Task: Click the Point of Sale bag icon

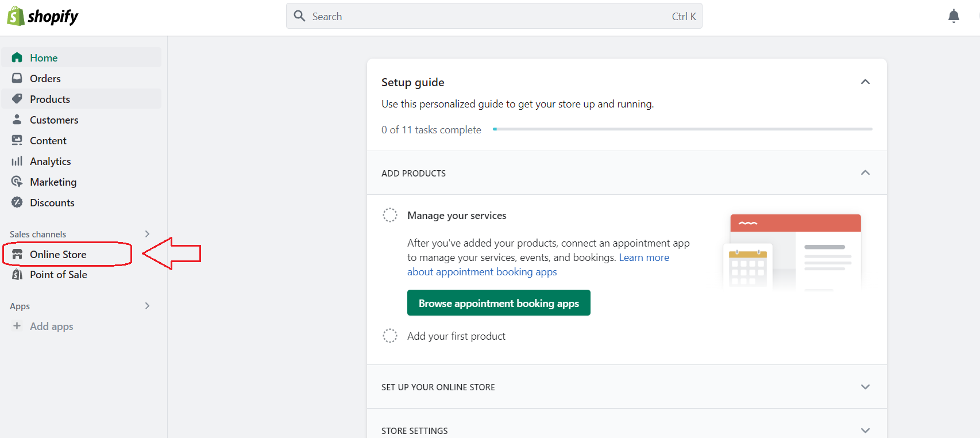Action: (x=17, y=274)
